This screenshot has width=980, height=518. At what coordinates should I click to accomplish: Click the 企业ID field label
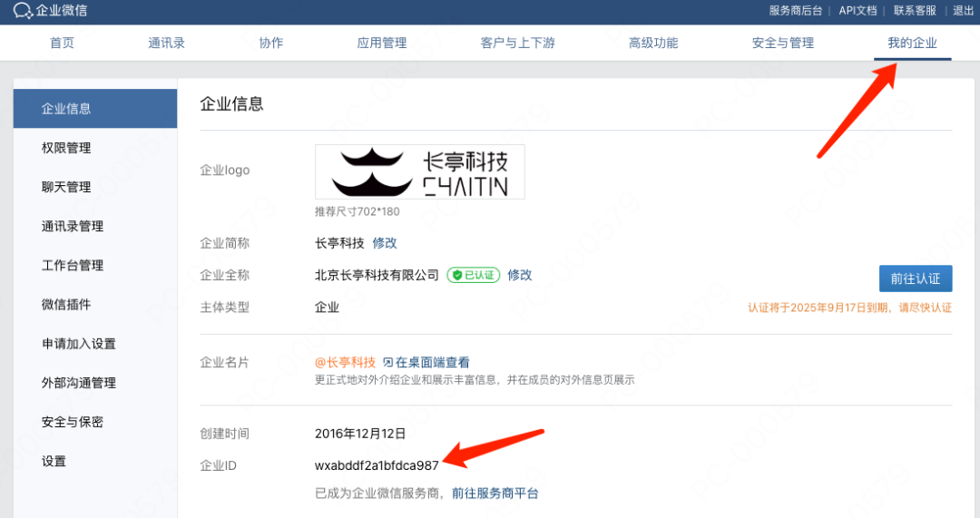[218, 465]
